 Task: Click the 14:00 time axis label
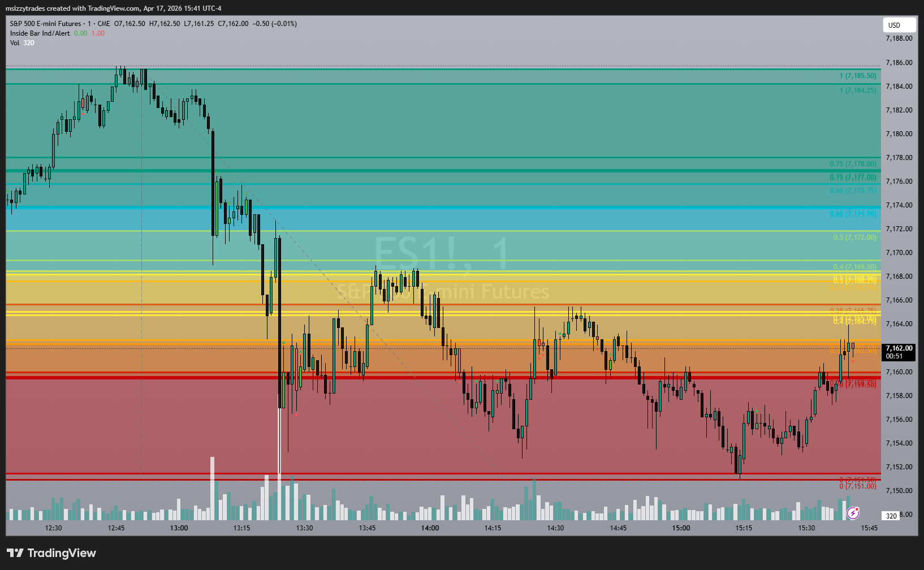click(430, 528)
